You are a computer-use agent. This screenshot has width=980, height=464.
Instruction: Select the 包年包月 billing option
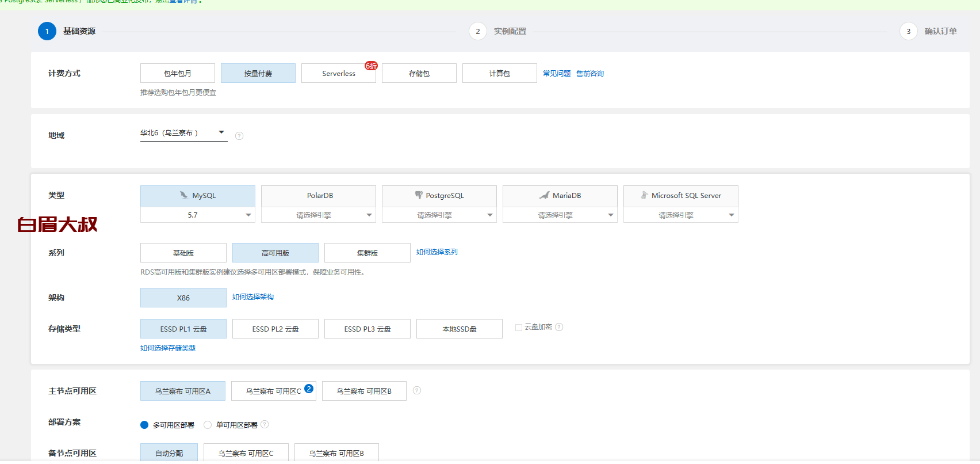point(178,73)
